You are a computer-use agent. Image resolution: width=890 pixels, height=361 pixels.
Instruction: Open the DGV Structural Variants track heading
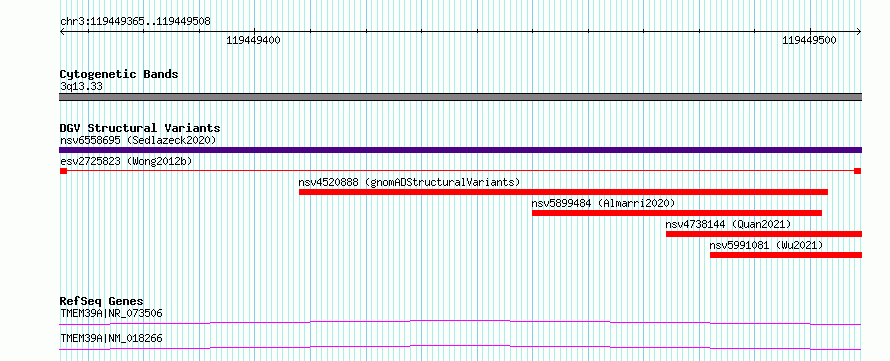click(140, 128)
